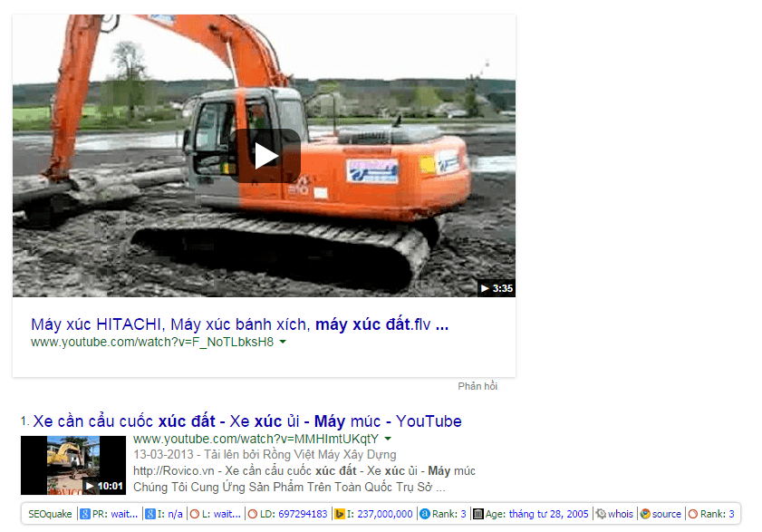Open the Bing index 237,000,000 value
The image size is (762, 532).
(385, 514)
